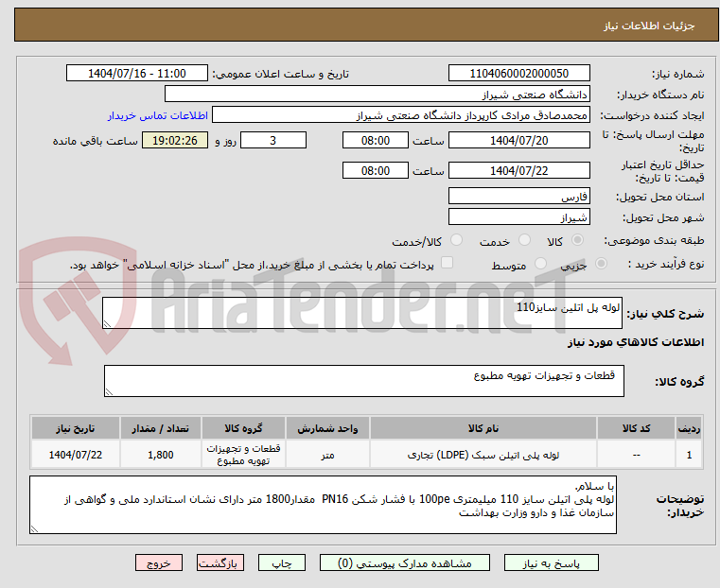Click the 'جزئیات اطلاعات نیاز' page title
Image resolution: width=720 pixels, height=588 pixels.
click(648, 26)
